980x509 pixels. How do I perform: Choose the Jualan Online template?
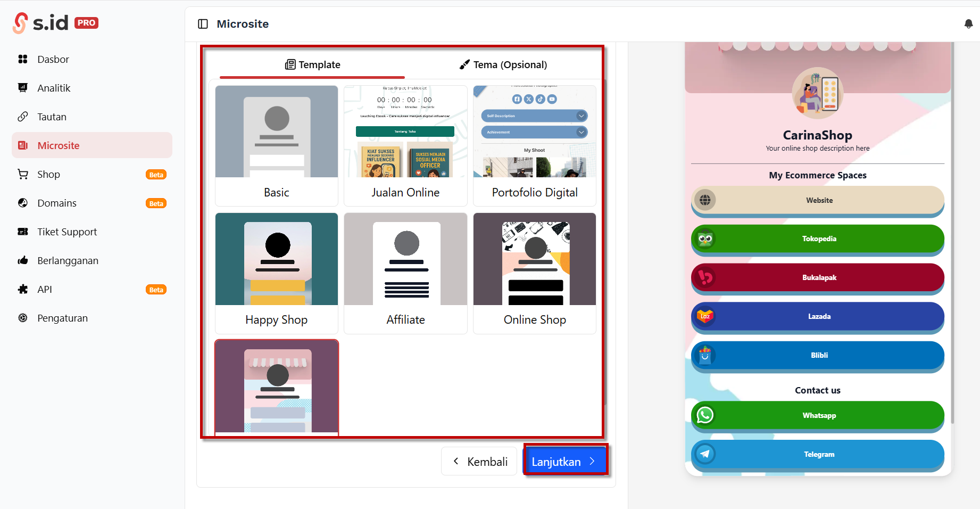(x=405, y=145)
